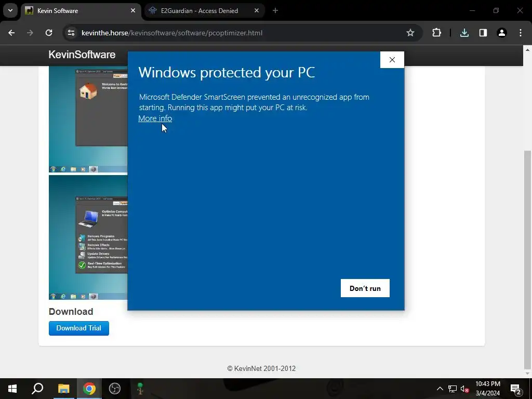
Task: Click the More info link in SmartScreen dialog
Action: tap(155, 118)
